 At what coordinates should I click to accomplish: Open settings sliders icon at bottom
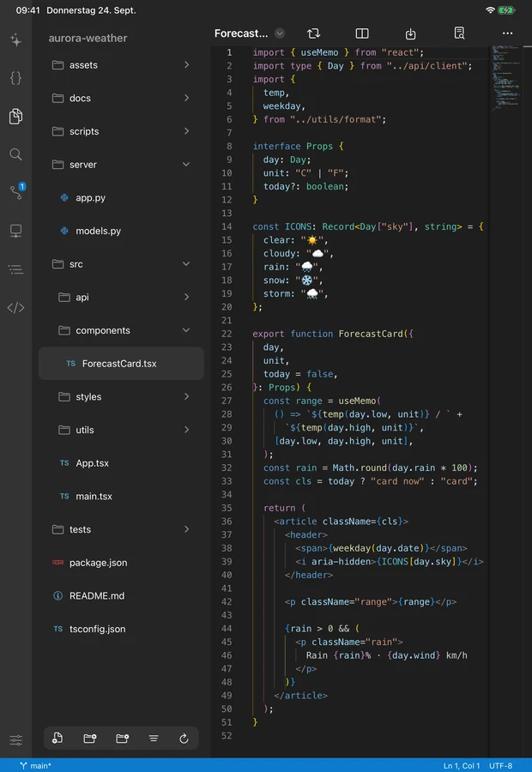pos(15,740)
